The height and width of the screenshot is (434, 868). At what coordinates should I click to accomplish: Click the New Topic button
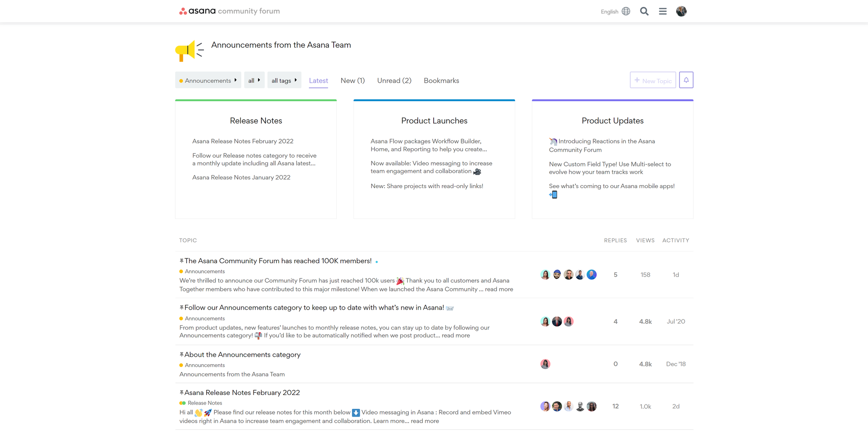653,80
